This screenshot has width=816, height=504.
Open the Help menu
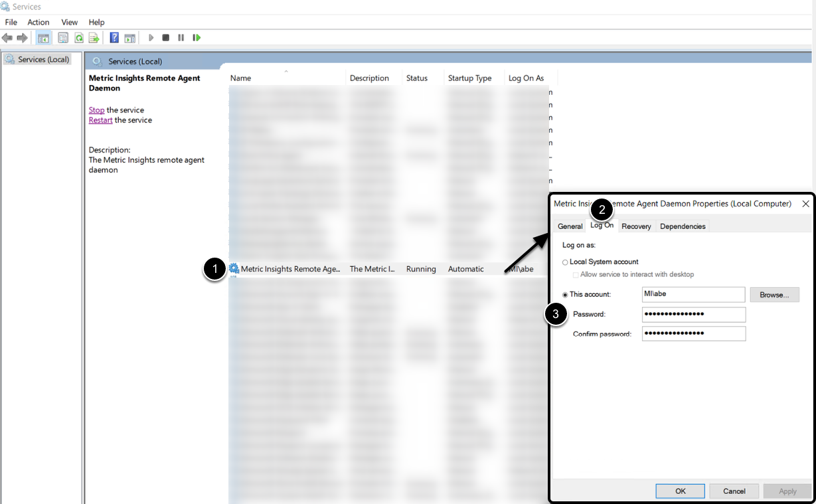click(97, 22)
